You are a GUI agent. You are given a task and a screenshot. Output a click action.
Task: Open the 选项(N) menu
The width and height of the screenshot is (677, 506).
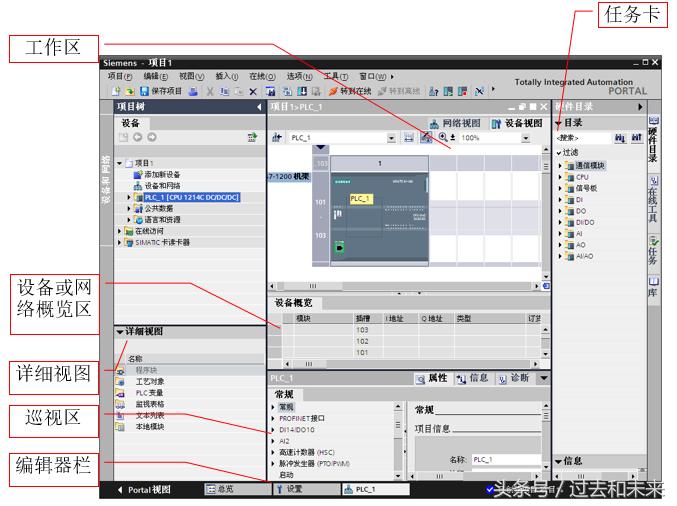pos(299,76)
